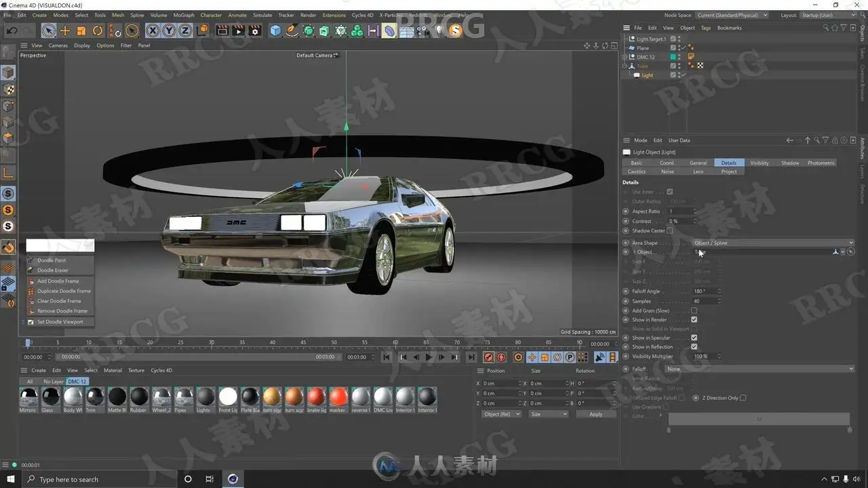Select the Rotate tool in top toolbar
The image size is (868, 488).
click(x=98, y=30)
